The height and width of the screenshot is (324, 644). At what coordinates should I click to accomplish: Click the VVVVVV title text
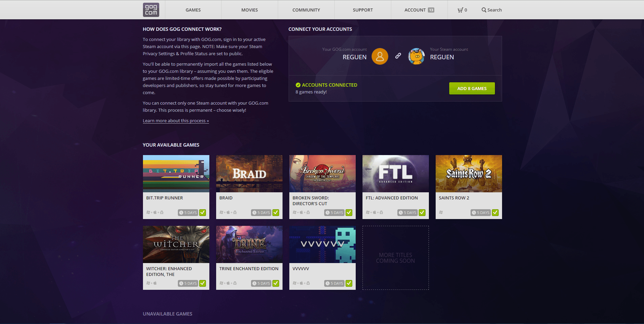coord(301,269)
